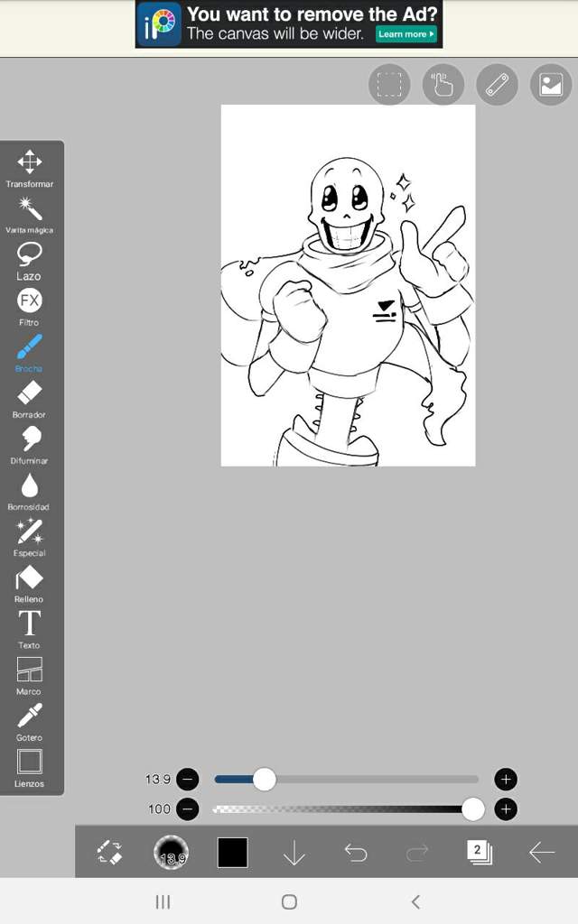Open Android recent apps button

click(x=163, y=901)
